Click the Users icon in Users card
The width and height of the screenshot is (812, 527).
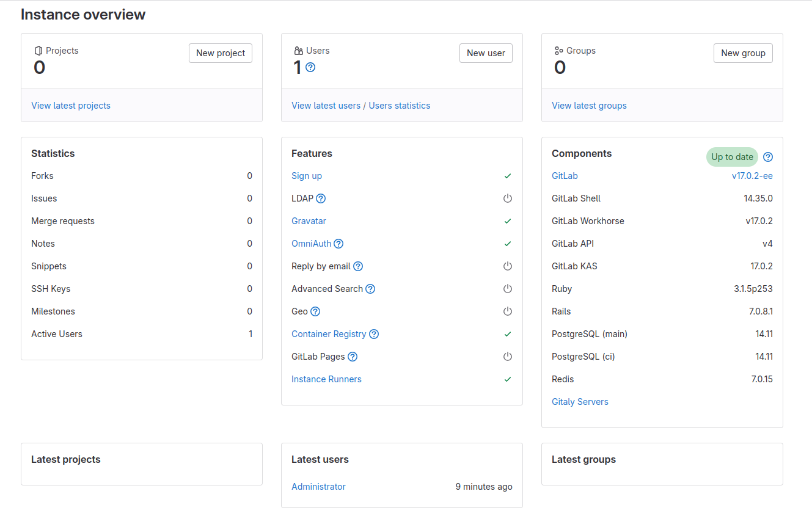point(299,51)
